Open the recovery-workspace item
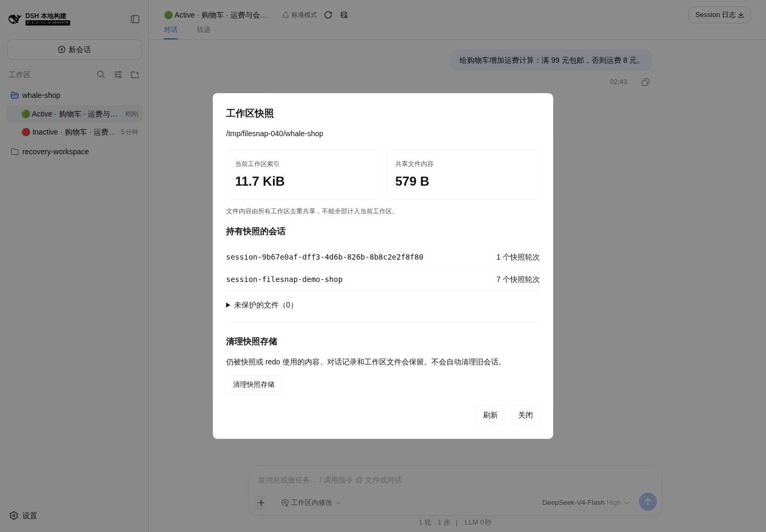 tap(74, 152)
